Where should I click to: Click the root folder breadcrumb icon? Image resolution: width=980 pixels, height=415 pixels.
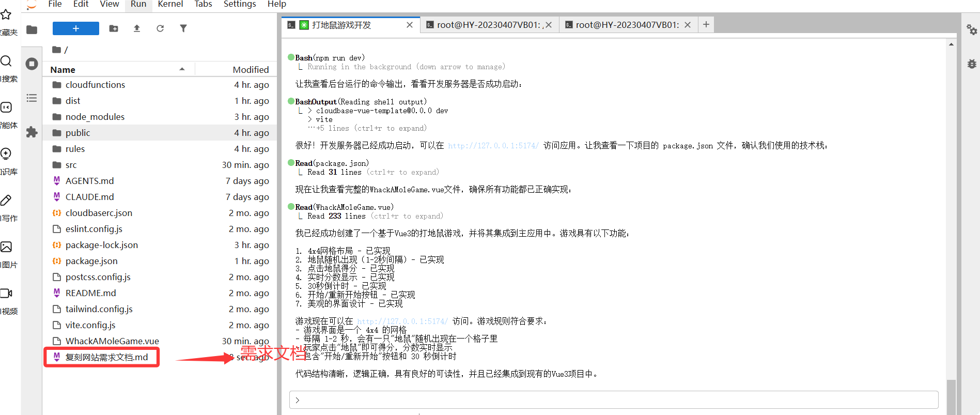pyautogui.click(x=57, y=50)
